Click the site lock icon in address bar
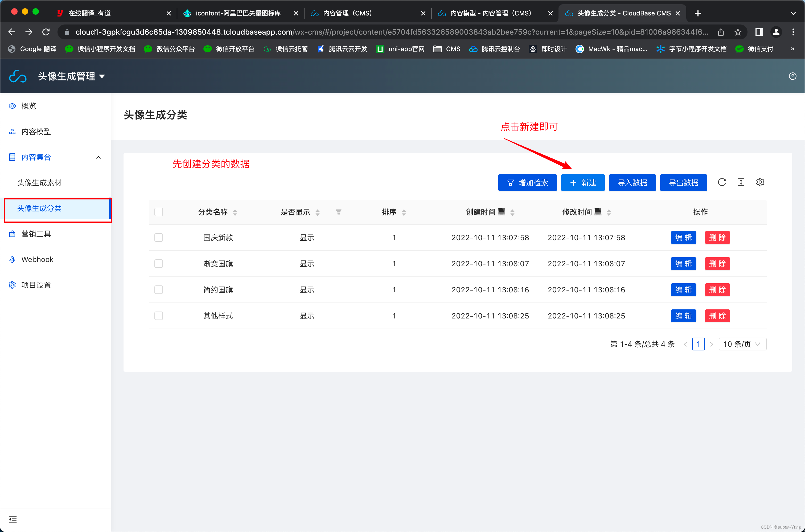 point(67,32)
